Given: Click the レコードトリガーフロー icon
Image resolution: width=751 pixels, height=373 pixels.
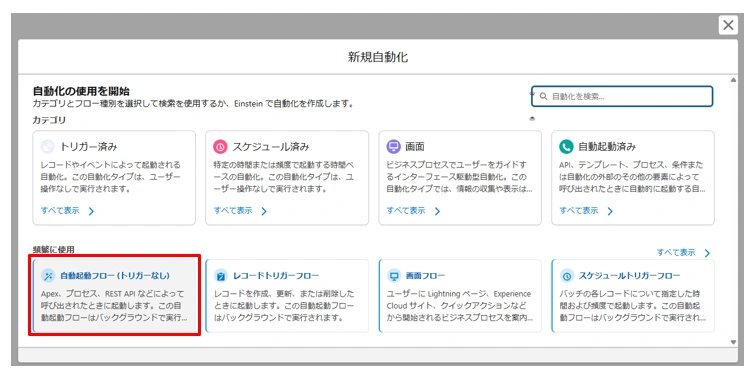Looking at the screenshot, I should point(220,276).
